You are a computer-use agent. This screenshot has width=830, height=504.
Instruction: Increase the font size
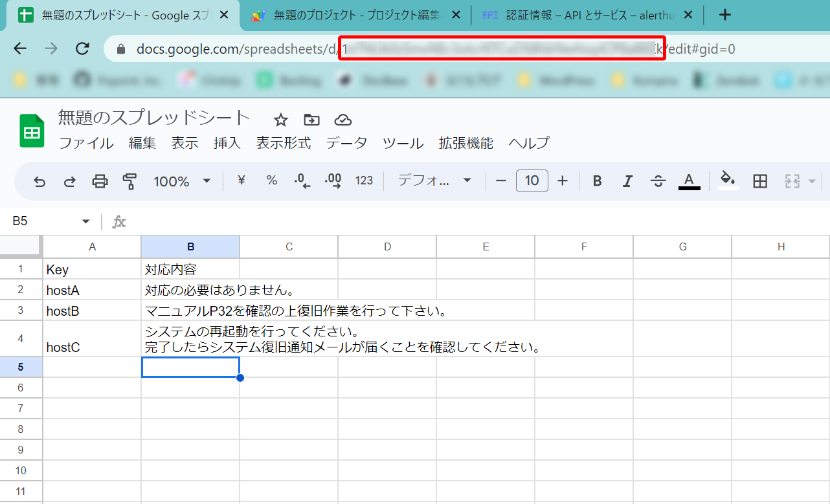click(563, 181)
